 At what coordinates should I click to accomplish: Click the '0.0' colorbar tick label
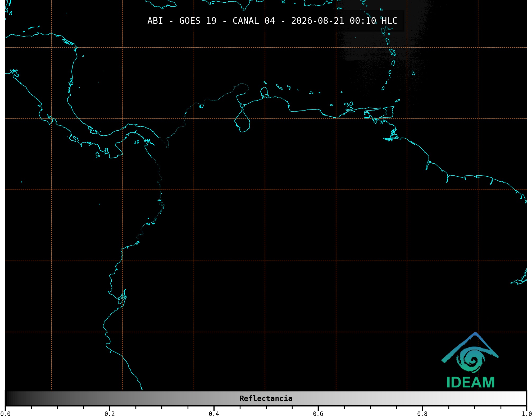tap(5, 414)
